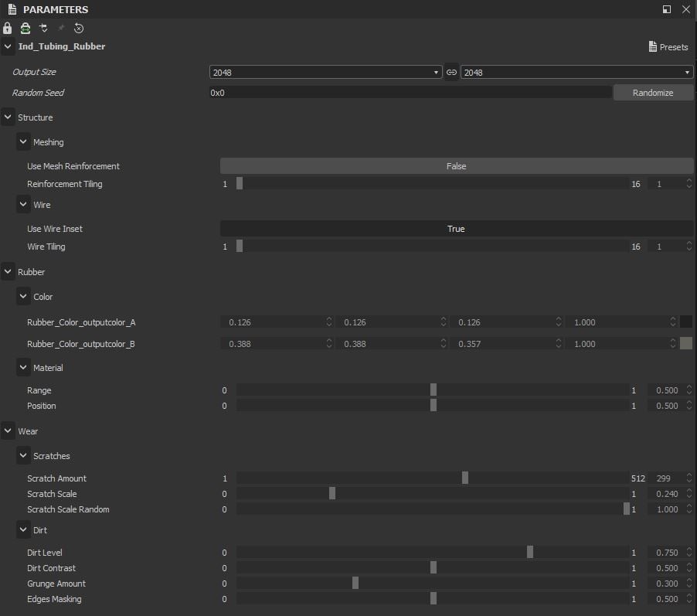Click the Edges Masking value stepper arrows
The width and height of the screenshot is (697, 616).
coord(689,599)
